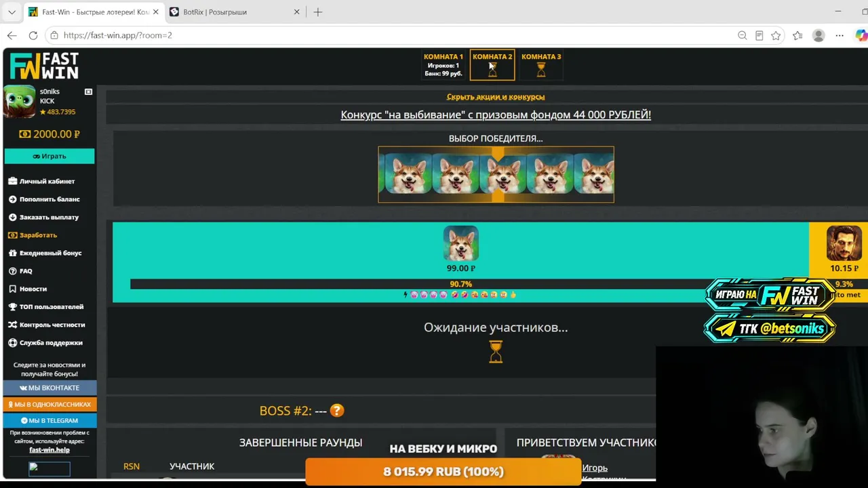The height and width of the screenshot is (488, 868).
Task: Open the browser profile menu
Action: tap(818, 35)
